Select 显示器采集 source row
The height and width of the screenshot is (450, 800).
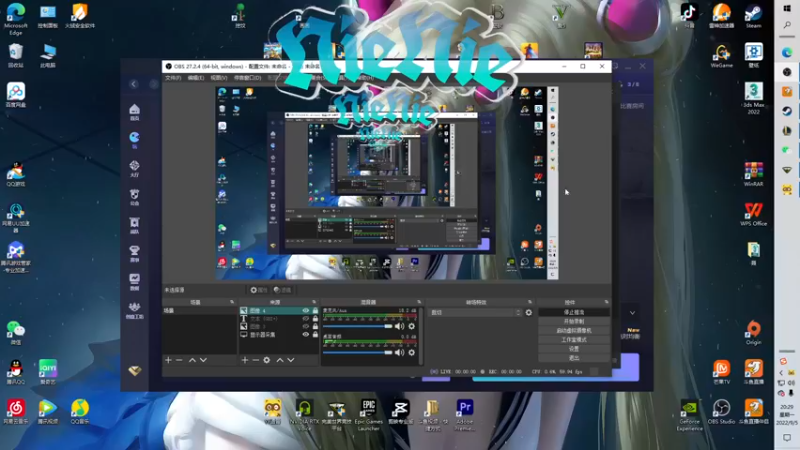[279, 335]
